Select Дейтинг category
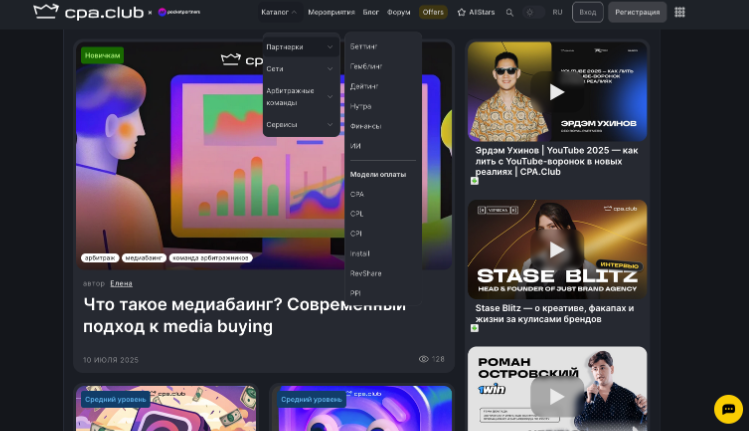The image size is (749, 431). tap(364, 86)
